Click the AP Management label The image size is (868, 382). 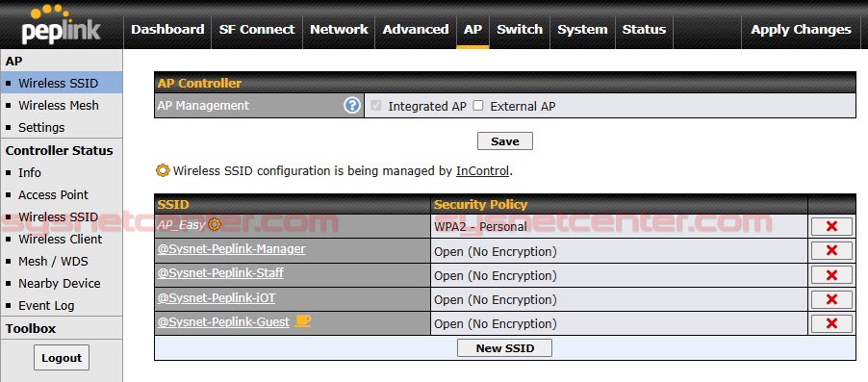[203, 105]
